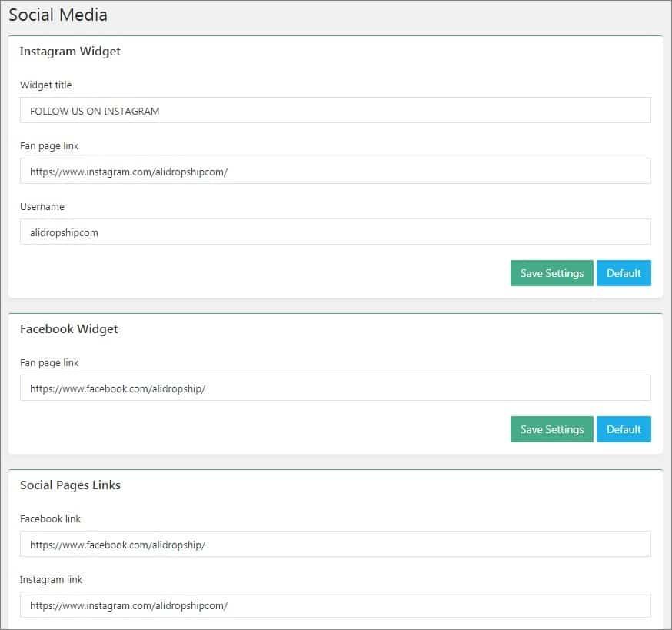Screen dimensions: 672x630
Task: Select the Social Pages Links heading
Action: [x=70, y=485]
